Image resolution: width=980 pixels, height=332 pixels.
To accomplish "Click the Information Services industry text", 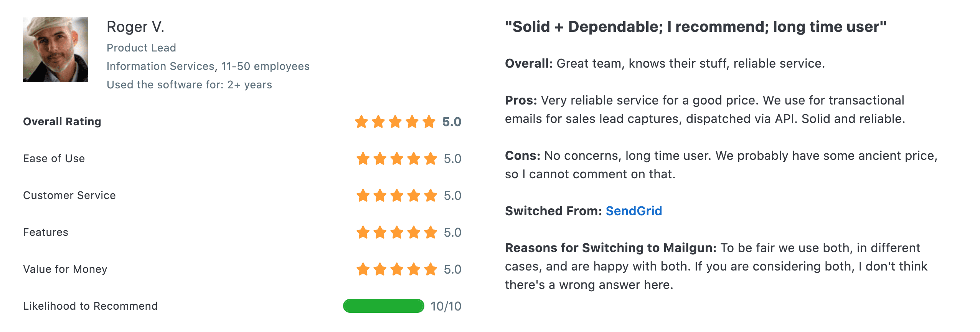I will [x=160, y=66].
